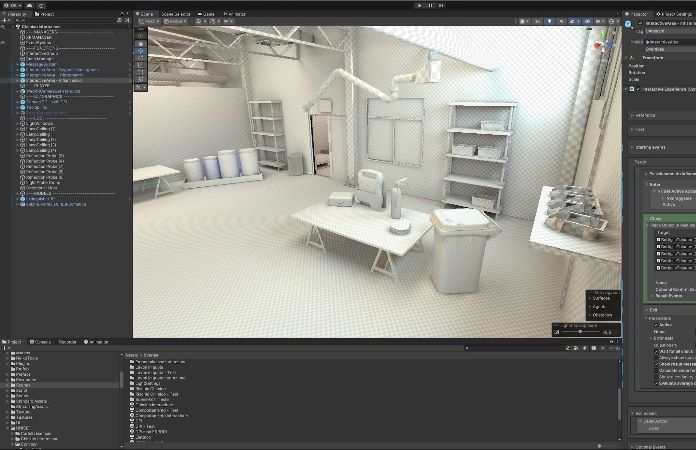This screenshot has height=450, width=696.
Task: Click the plus button in the Hierarchy panel
Action: coord(7,25)
